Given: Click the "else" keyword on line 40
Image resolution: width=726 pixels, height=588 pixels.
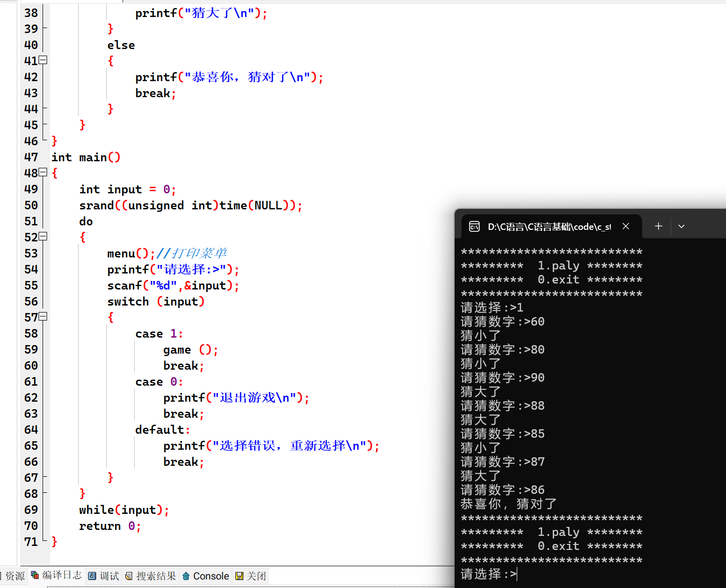Looking at the screenshot, I should point(121,45).
